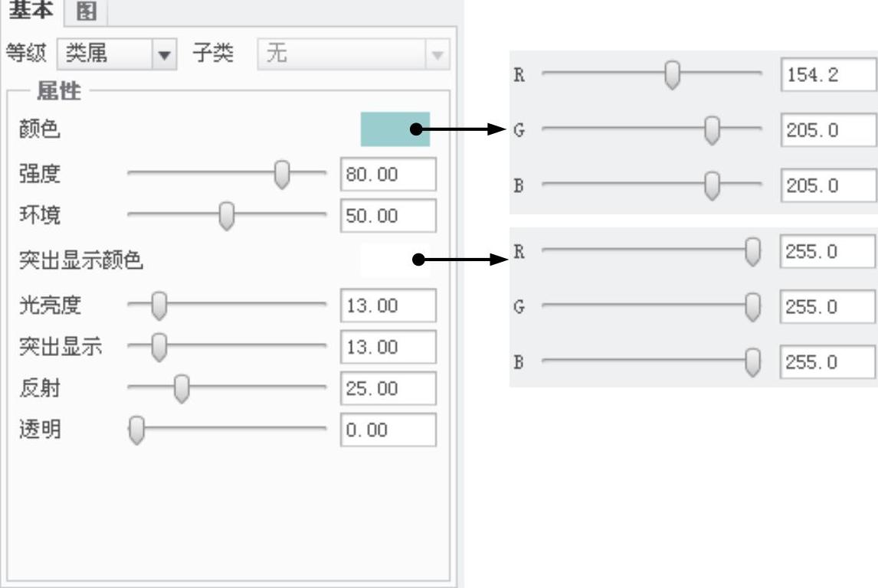
Task: Click the white 突出显示颜色 swatch
Action: (395, 260)
